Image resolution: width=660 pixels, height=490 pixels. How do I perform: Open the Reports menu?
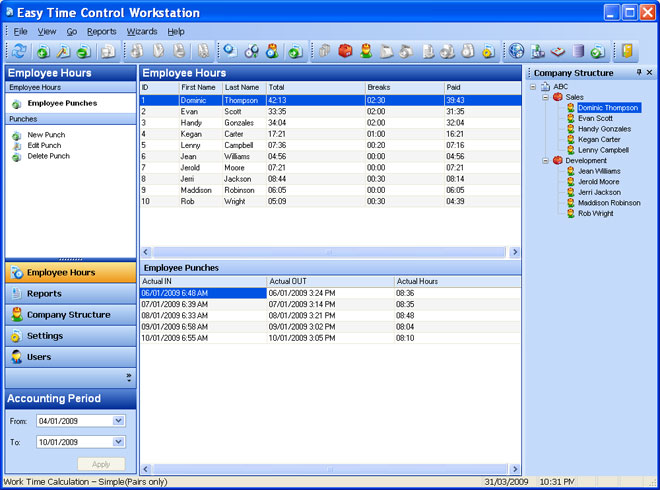click(x=101, y=32)
